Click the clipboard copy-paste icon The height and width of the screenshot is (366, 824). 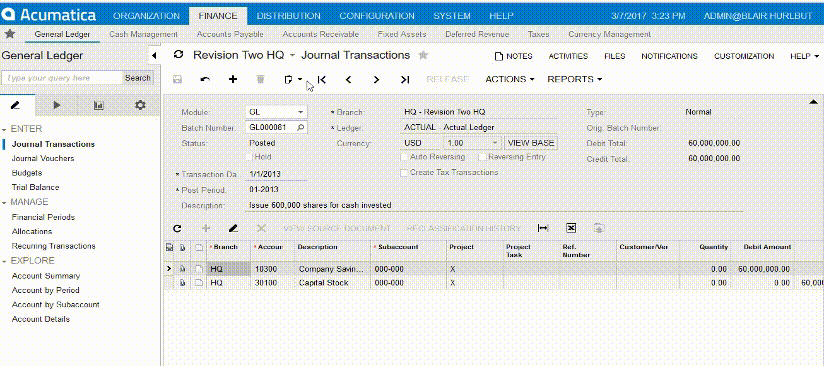(x=288, y=79)
